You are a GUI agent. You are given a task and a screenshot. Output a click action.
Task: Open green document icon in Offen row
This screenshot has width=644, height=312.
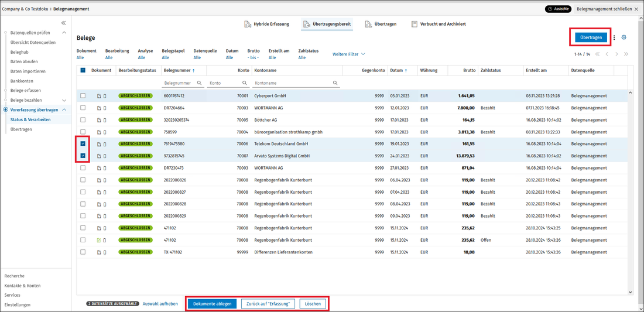[99, 240]
